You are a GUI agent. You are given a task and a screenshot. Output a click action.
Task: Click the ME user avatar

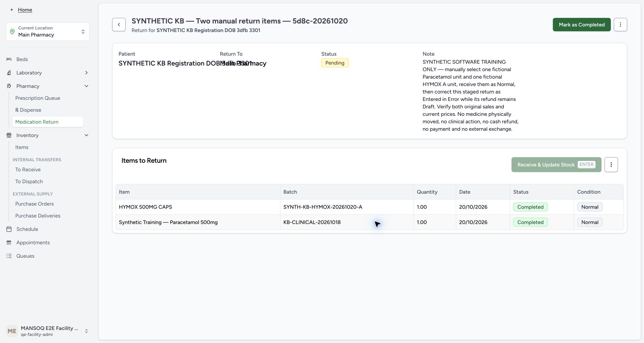click(12, 331)
